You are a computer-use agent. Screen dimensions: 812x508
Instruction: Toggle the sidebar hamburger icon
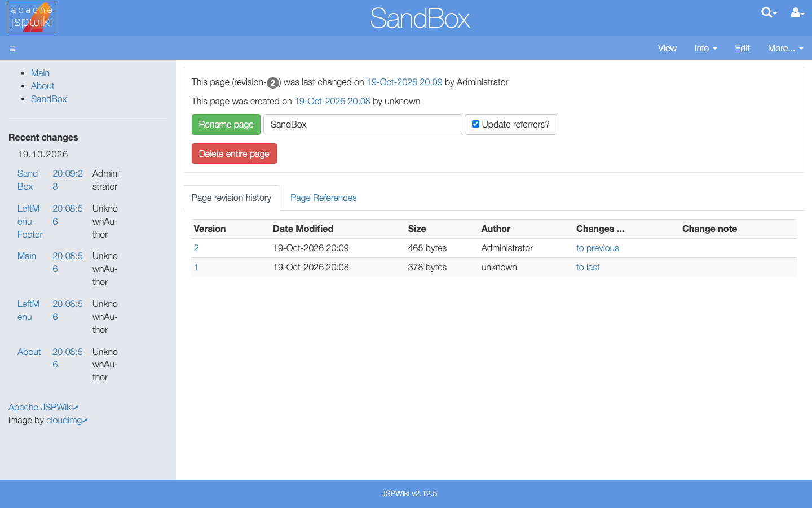[x=12, y=49]
